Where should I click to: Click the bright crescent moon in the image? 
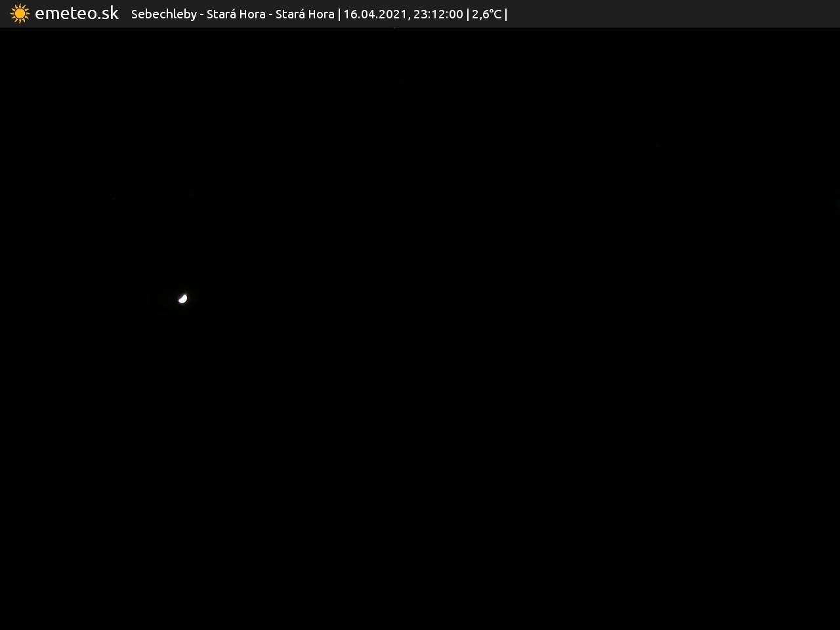pos(183,299)
